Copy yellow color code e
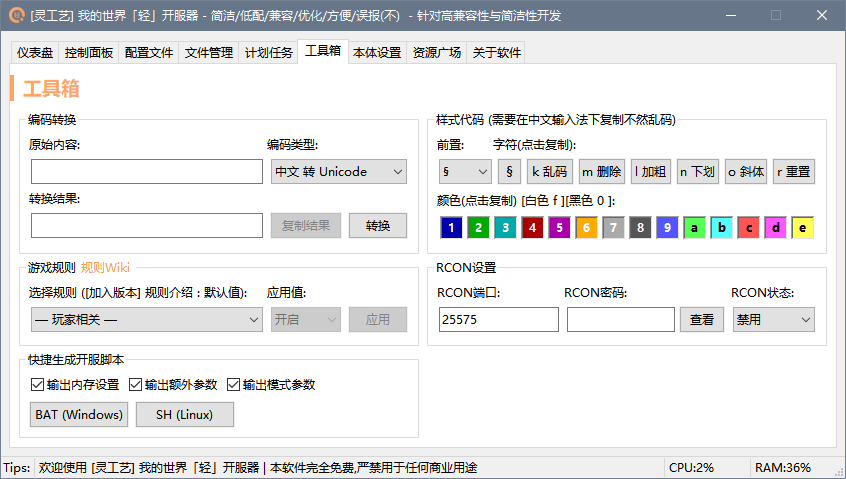This screenshot has height=479, width=846. point(802,228)
